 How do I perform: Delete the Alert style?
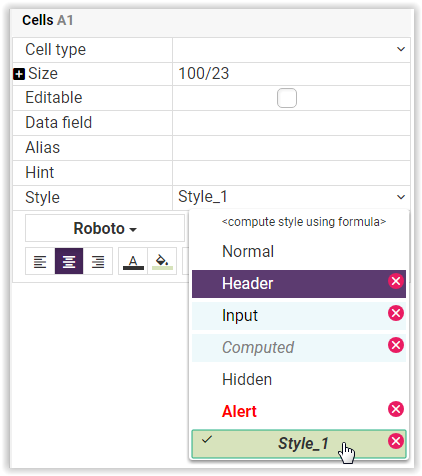[x=396, y=409]
